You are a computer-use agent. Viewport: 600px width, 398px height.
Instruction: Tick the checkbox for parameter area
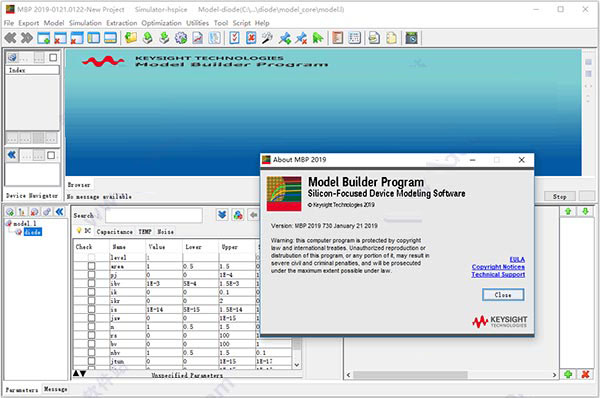(x=91, y=266)
